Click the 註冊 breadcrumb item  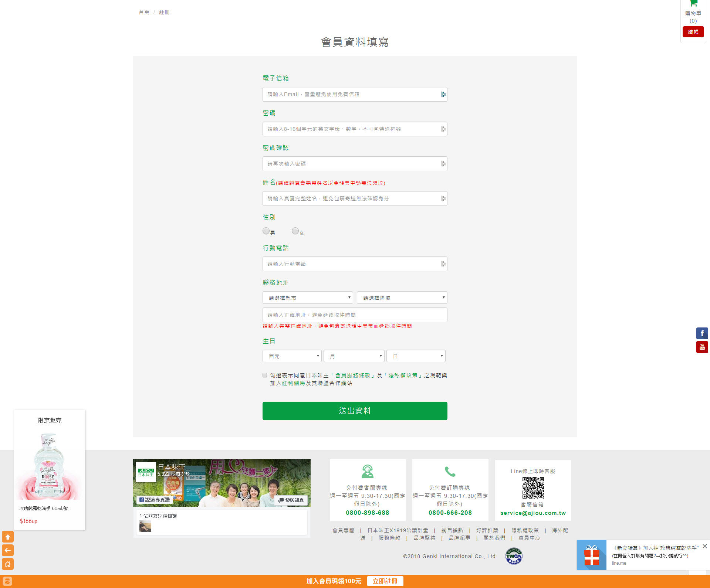tap(164, 12)
